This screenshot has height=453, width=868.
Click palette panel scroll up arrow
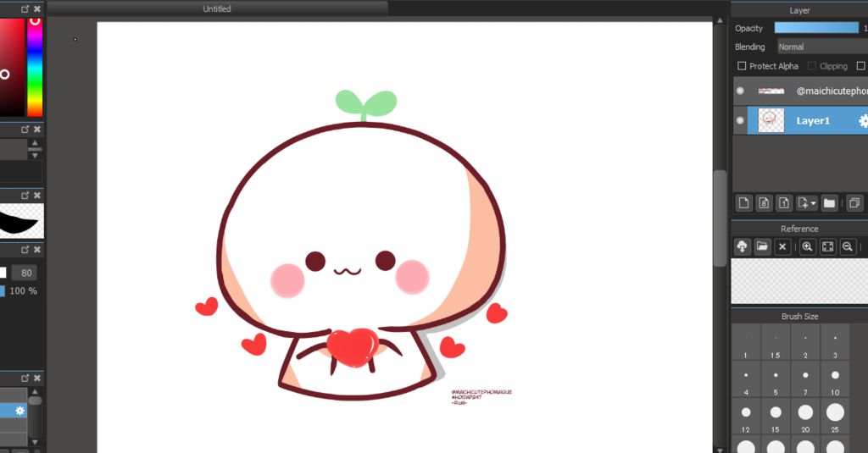(35, 143)
